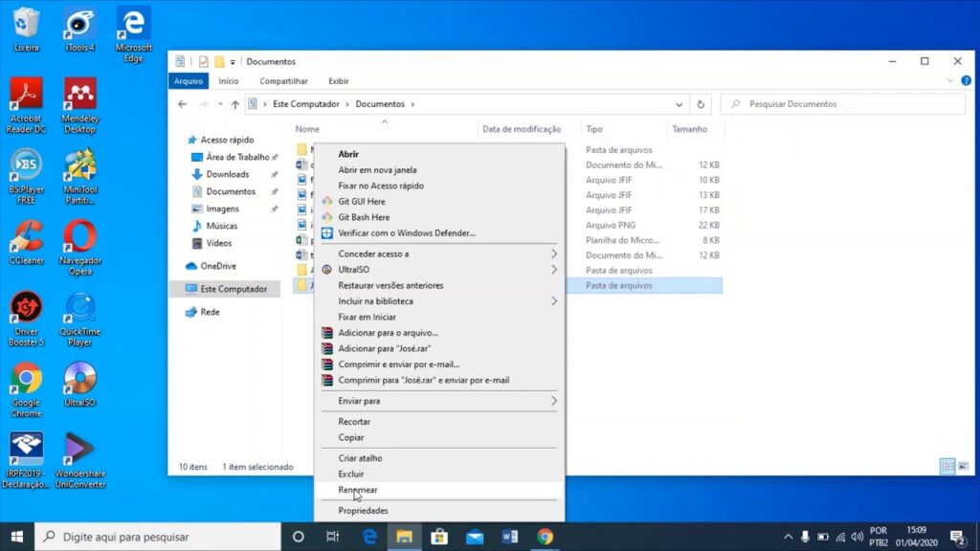The image size is (980, 551).
Task: Open Task View on the taskbar
Action: pyautogui.click(x=332, y=537)
